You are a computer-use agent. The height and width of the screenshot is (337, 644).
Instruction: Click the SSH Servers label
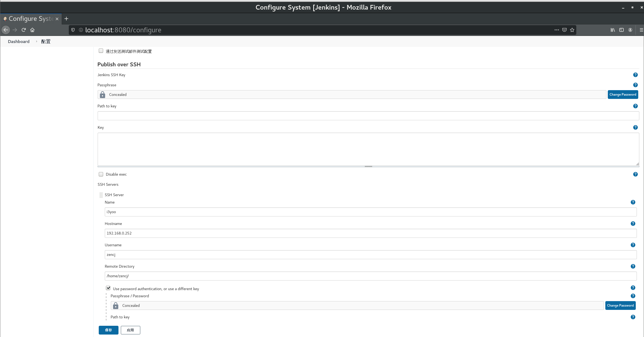(x=108, y=184)
